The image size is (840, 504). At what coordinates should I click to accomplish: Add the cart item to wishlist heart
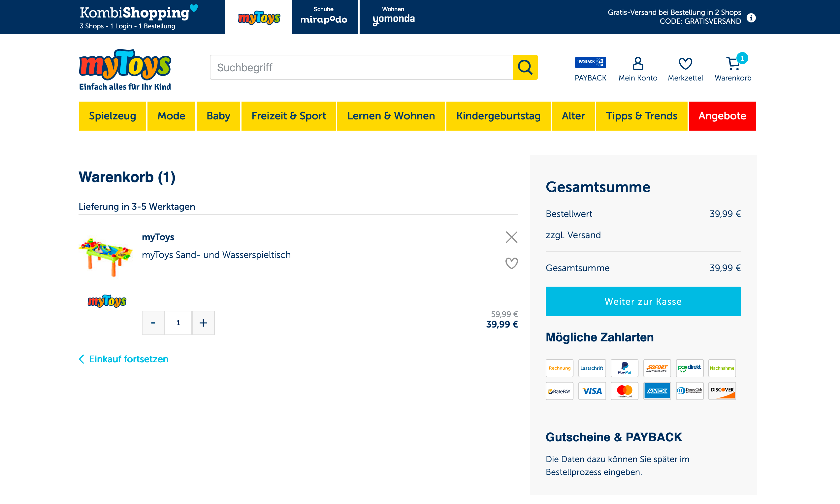[x=511, y=263]
